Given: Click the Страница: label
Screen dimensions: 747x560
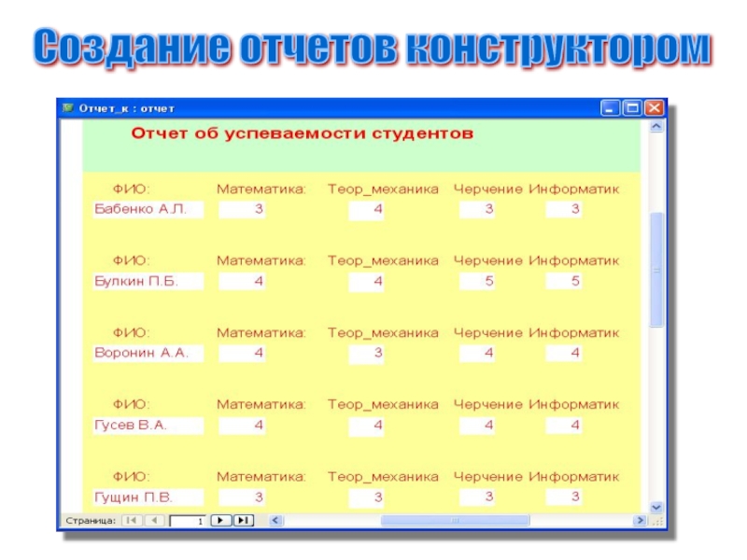Looking at the screenshot, I should pos(91,521).
